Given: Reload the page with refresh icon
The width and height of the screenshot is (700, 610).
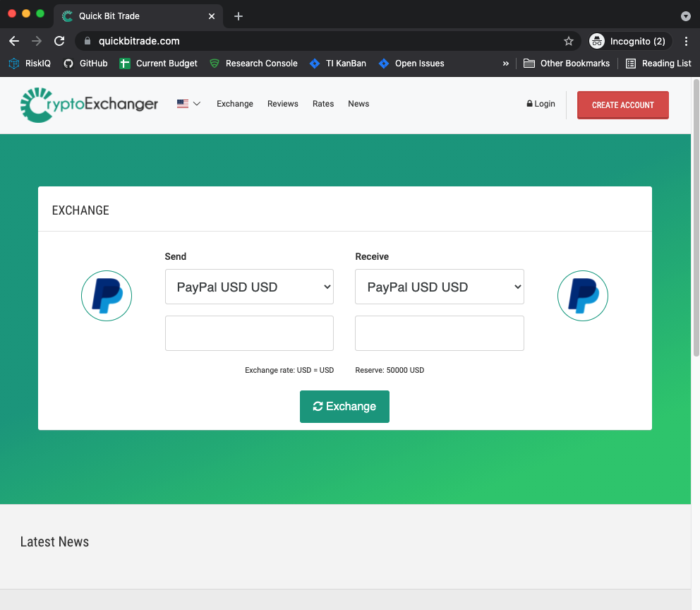Looking at the screenshot, I should (x=59, y=41).
